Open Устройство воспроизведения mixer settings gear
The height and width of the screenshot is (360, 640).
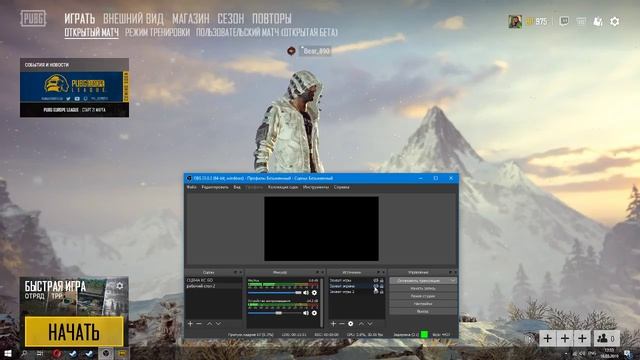[314, 313]
